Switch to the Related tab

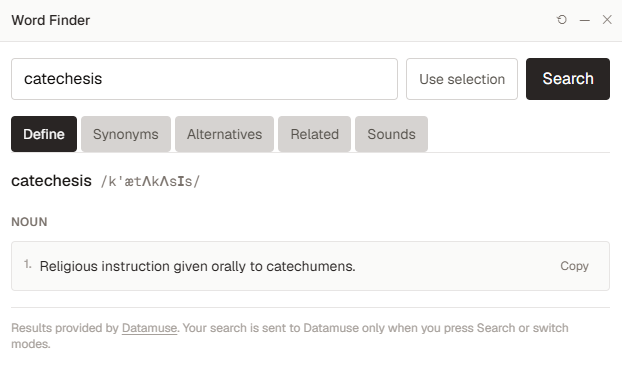pos(315,134)
